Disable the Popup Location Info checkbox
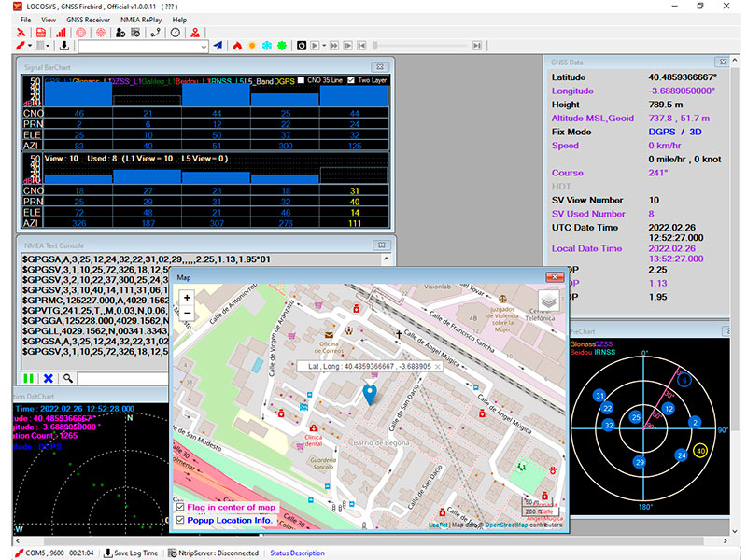The height and width of the screenshot is (560, 747). pyautogui.click(x=178, y=519)
